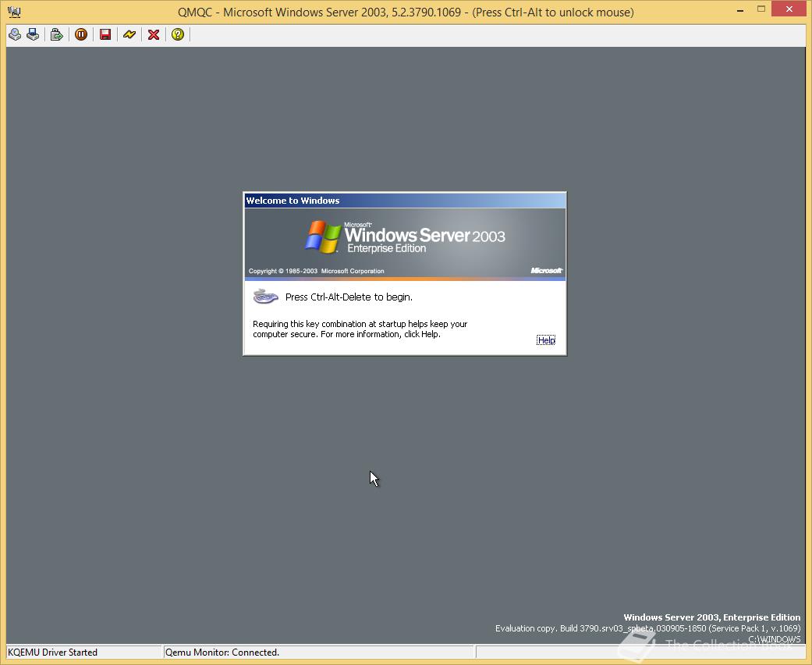Click the CD-ROM drive toolbar icon
The height and width of the screenshot is (665, 812).
[15, 34]
